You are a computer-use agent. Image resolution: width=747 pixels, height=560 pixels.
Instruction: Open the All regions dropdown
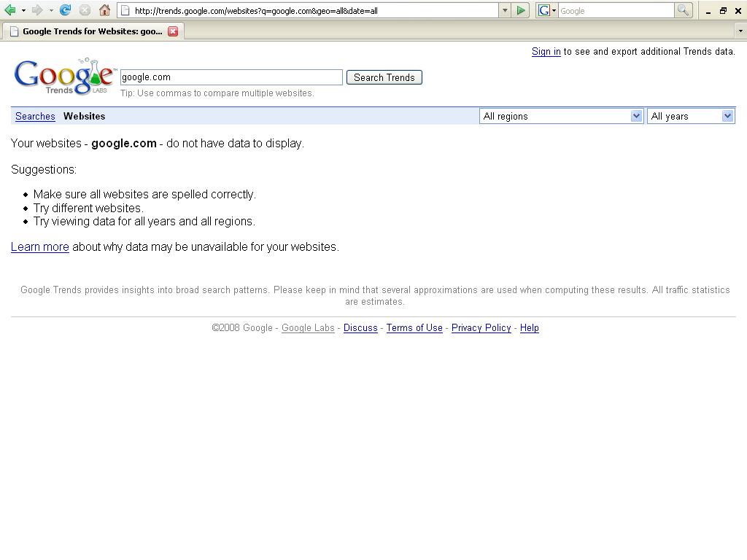pos(561,116)
